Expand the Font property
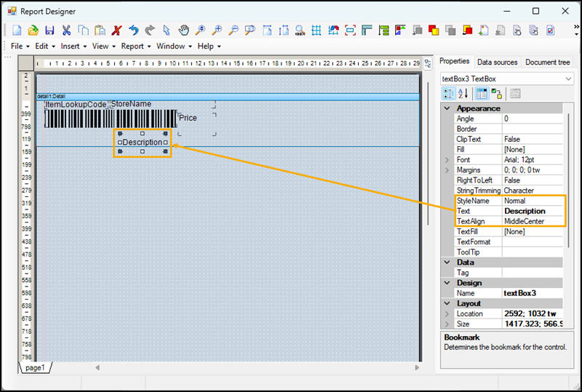Image resolution: width=582 pixels, height=392 pixels. coord(447,160)
